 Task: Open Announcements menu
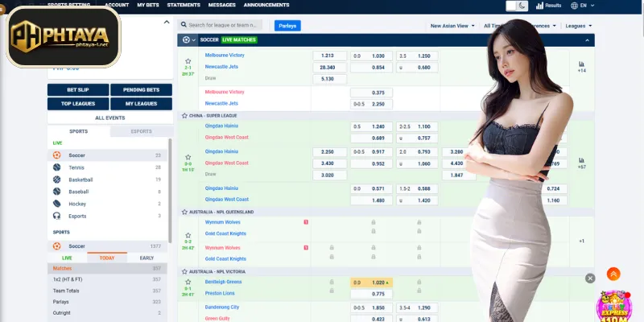[x=266, y=5]
